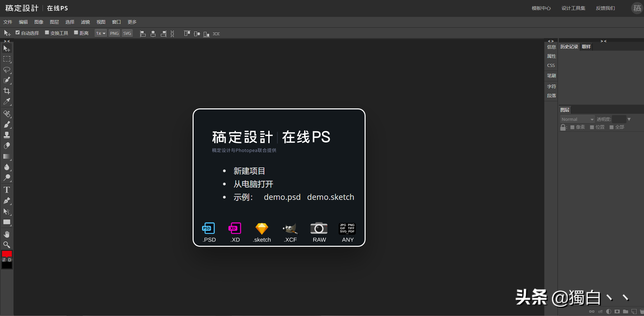Click the distribute horizontal spacing icon
This screenshot has width=644, height=316.
tap(216, 34)
